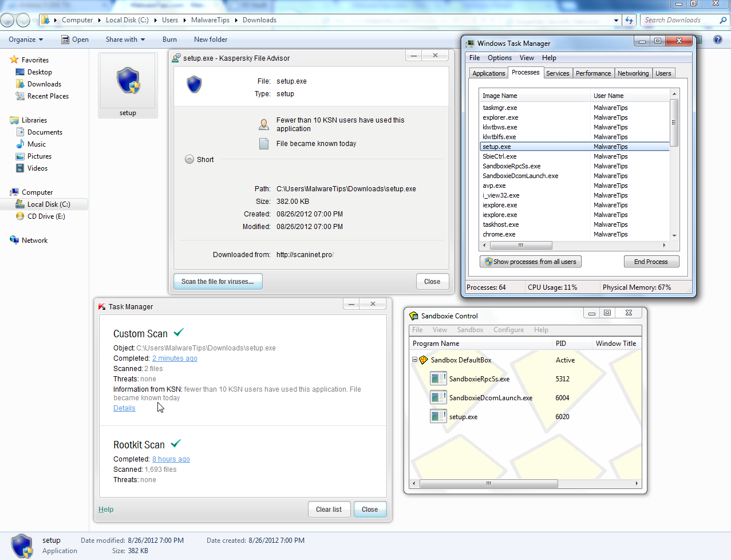Click Show processes from all users
Screen dimensions: 731x560
tap(531, 262)
